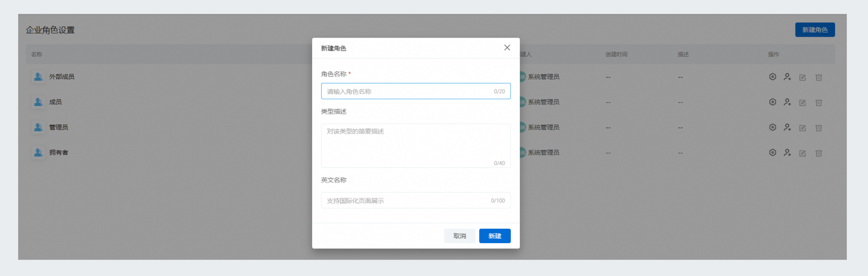Open permission settings for 外部成员 row
Image resolution: width=868 pixels, height=276 pixels.
pos(773,77)
